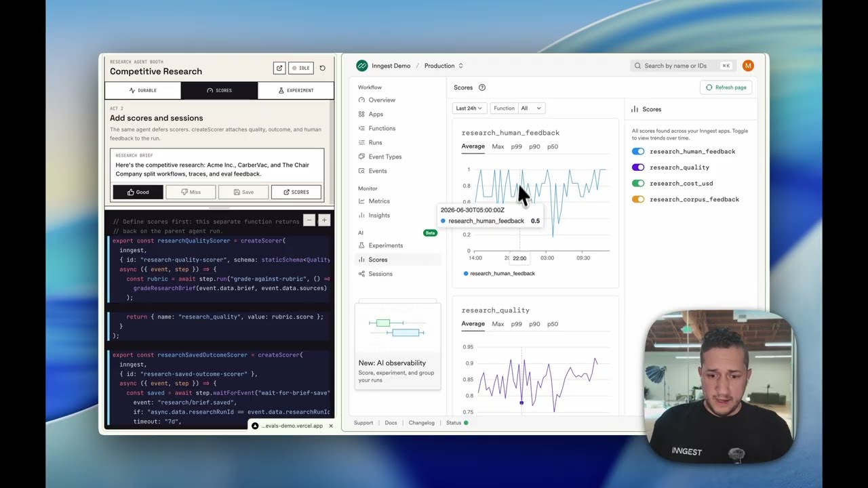Viewport: 868px width, 488px height.
Task: Open the New: AI observability promo card
Action: coord(397,346)
